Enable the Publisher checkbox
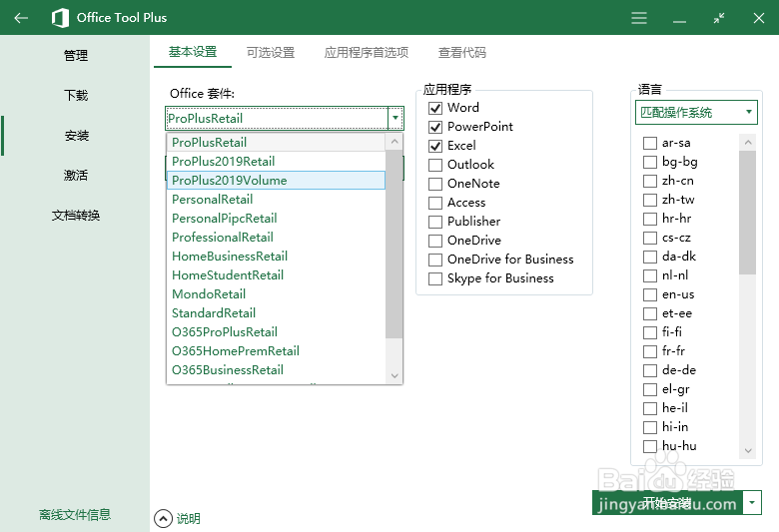The width and height of the screenshot is (779, 532). click(x=435, y=222)
